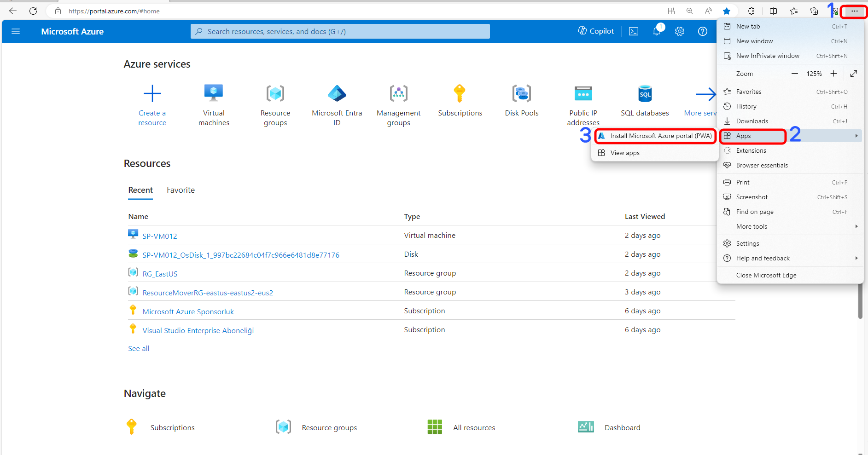The width and height of the screenshot is (868, 455).
Task: Click the Disk Pools icon
Action: pos(521,93)
